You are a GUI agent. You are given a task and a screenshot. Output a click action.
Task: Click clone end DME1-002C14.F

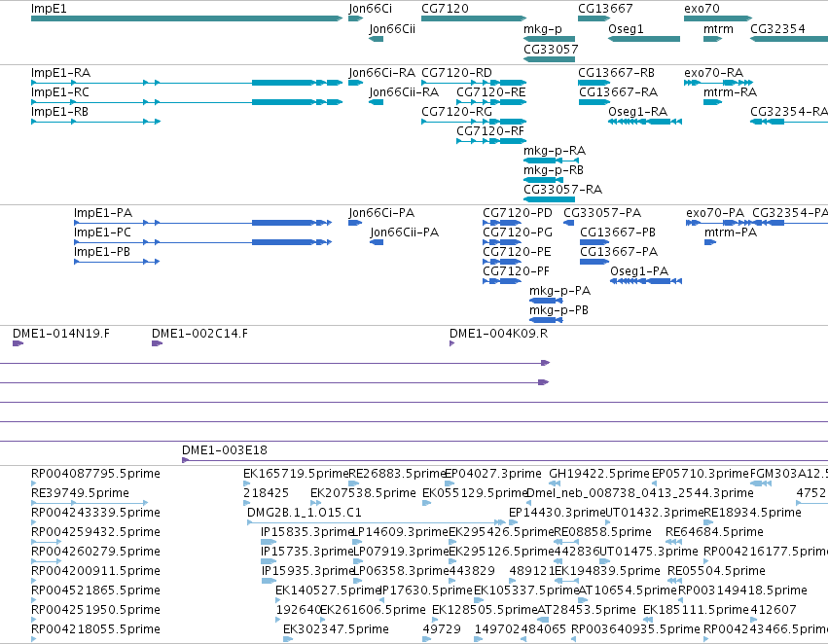point(157,343)
